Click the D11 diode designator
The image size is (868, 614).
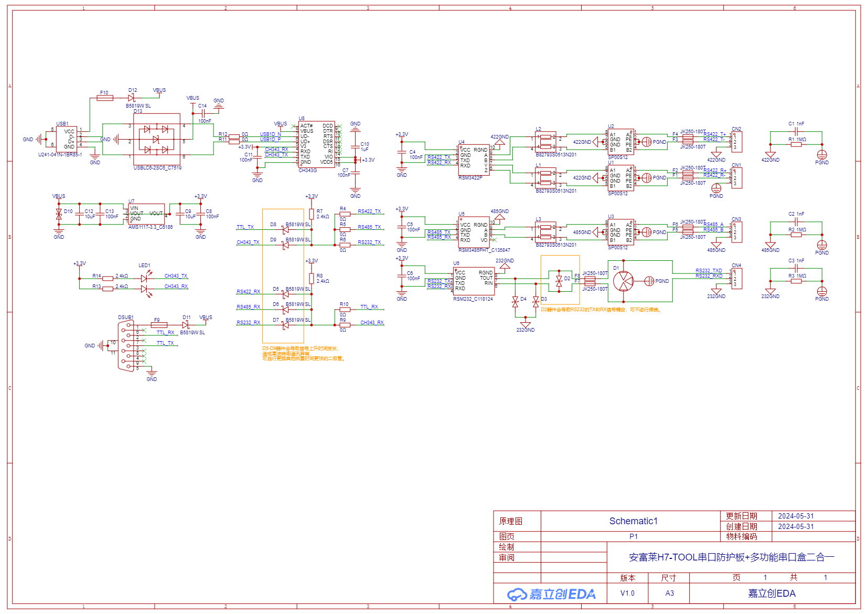187,317
